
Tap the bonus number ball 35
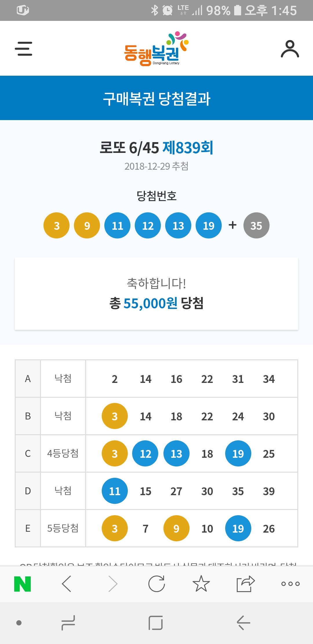[256, 225]
